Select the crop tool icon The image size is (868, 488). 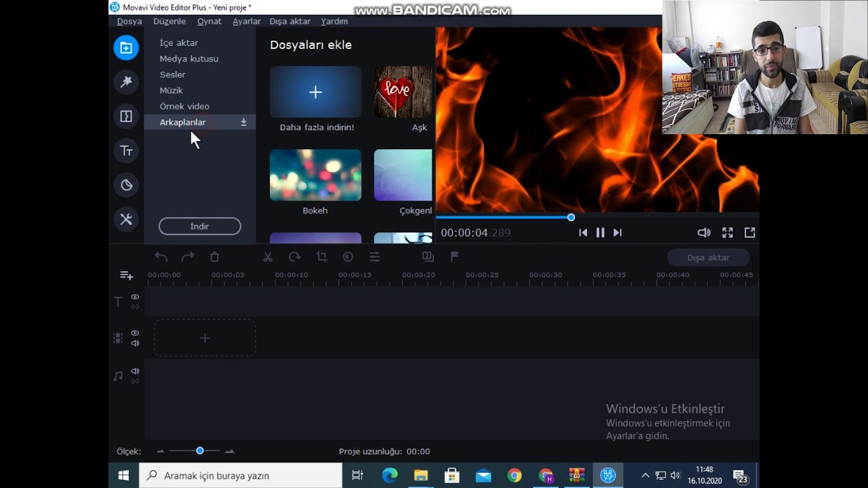(x=321, y=257)
